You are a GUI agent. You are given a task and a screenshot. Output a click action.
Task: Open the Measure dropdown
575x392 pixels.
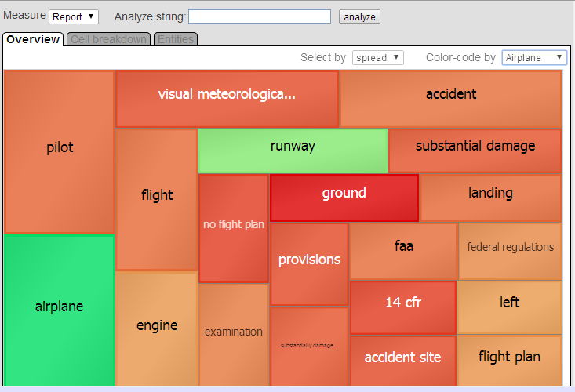tap(73, 16)
